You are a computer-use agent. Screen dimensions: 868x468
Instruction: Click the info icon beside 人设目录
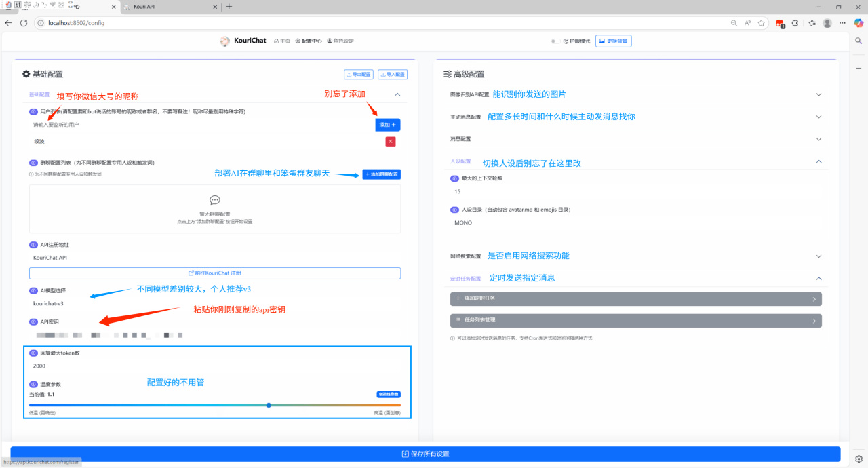pyautogui.click(x=455, y=210)
